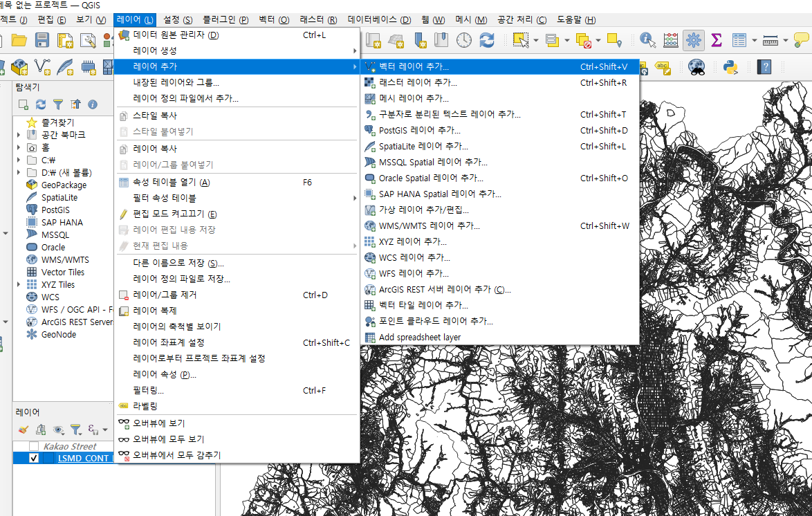Open the field calculator abacus icon
The height and width of the screenshot is (516, 812).
pos(671,40)
